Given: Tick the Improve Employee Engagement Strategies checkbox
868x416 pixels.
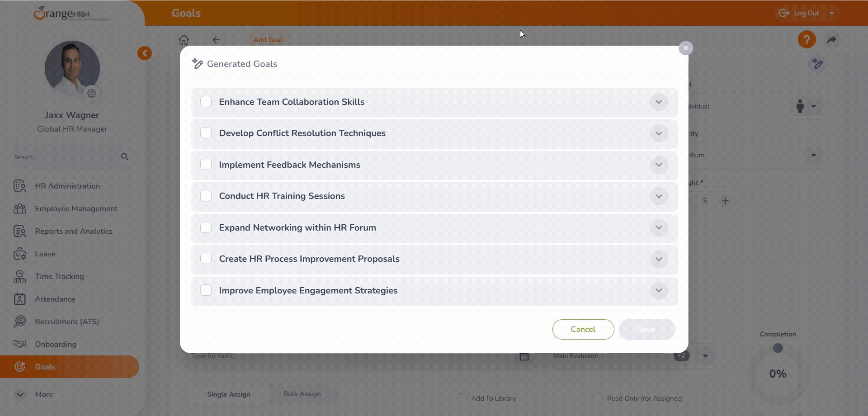Looking at the screenshot, I should coord(206,290).
